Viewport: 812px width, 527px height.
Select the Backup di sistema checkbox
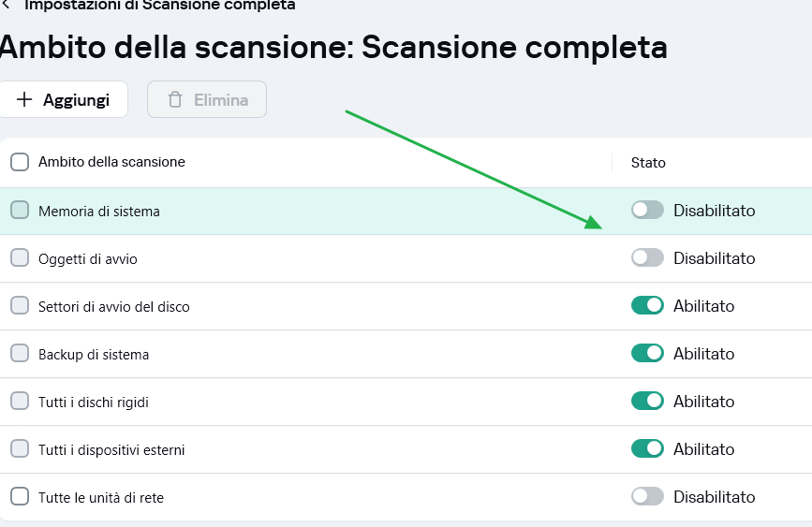[x=20, y=354]
